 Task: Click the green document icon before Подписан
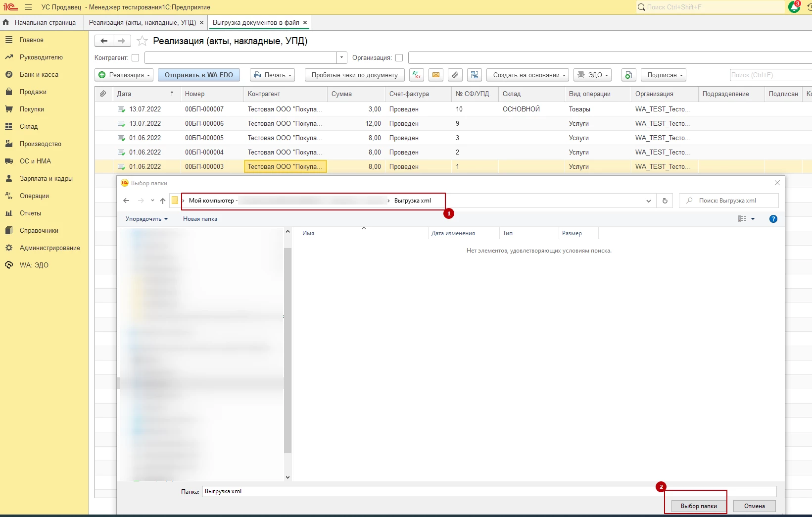[x=628, y=75]
